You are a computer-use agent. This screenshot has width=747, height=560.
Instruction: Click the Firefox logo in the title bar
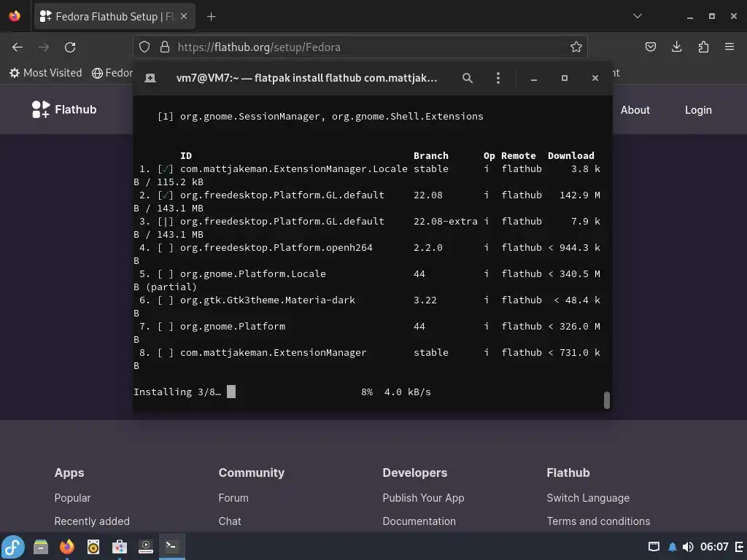(x=15, y=16)
